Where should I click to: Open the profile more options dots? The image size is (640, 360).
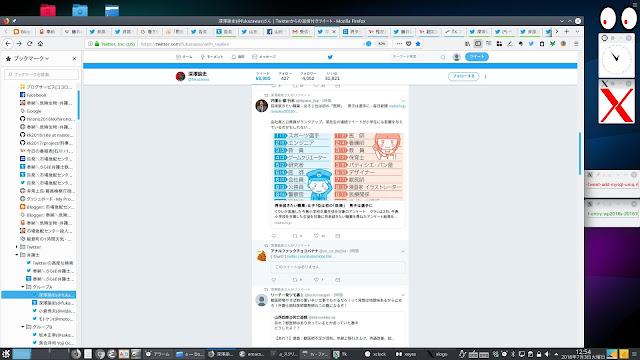tap(486, 76)
